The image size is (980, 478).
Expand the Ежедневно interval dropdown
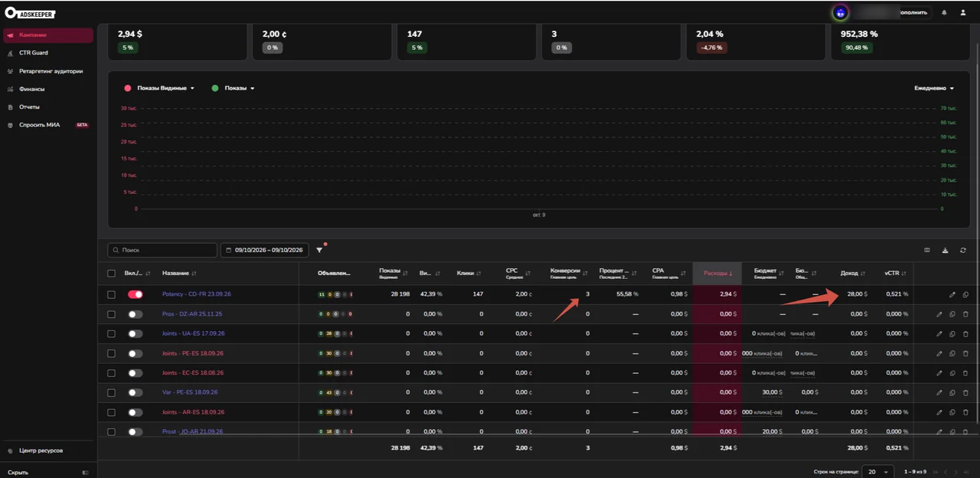pos(935,88)
